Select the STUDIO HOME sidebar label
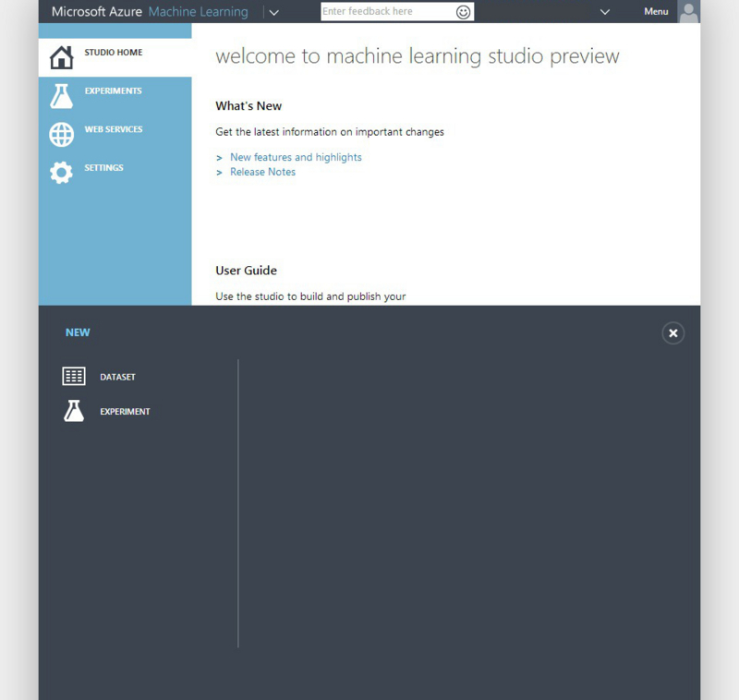Screen dimensions: 739x700 pyautogui.click(x=114, y=53)
